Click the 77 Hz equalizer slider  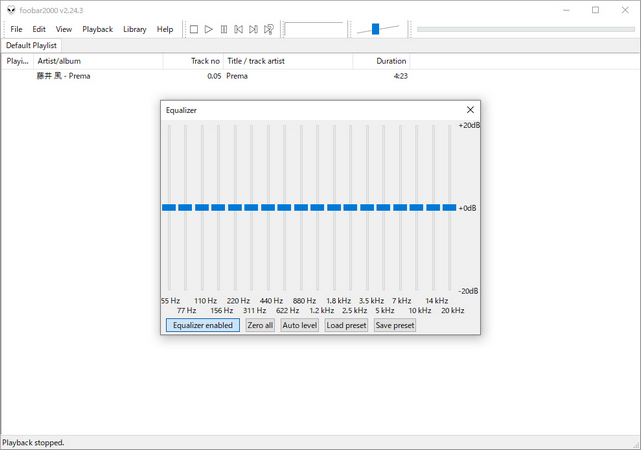[x=185, y=208]
